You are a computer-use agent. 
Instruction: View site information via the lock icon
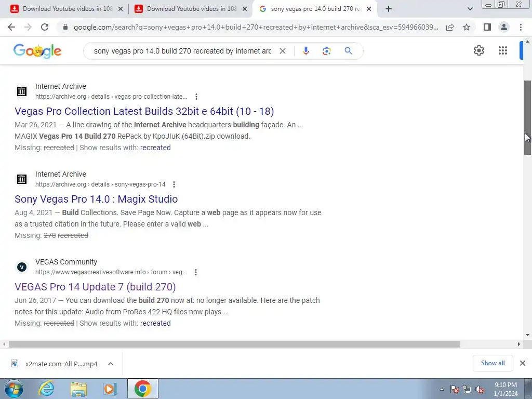(x=65, y=27)
